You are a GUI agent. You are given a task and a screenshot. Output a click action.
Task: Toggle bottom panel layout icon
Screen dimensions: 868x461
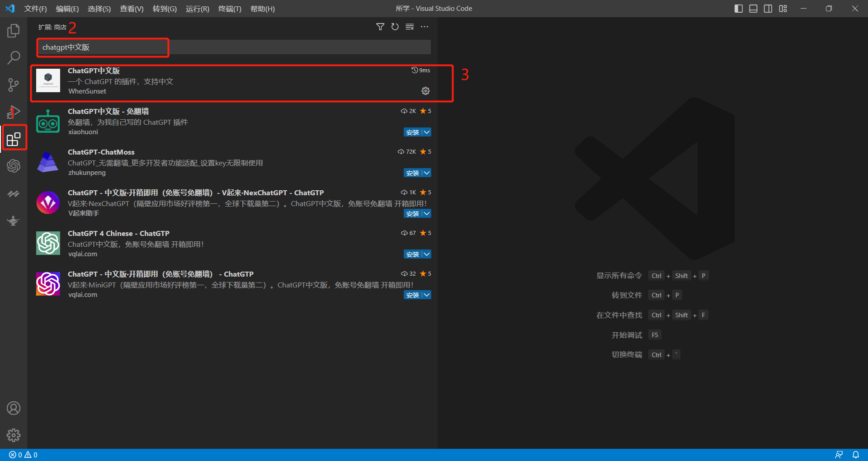point(753,9)
